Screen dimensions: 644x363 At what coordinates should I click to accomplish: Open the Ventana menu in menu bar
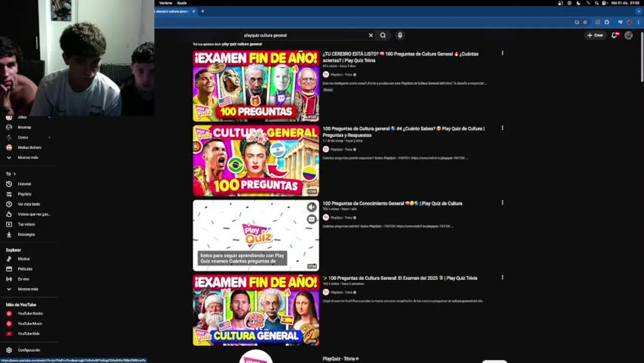pos(166,3)
